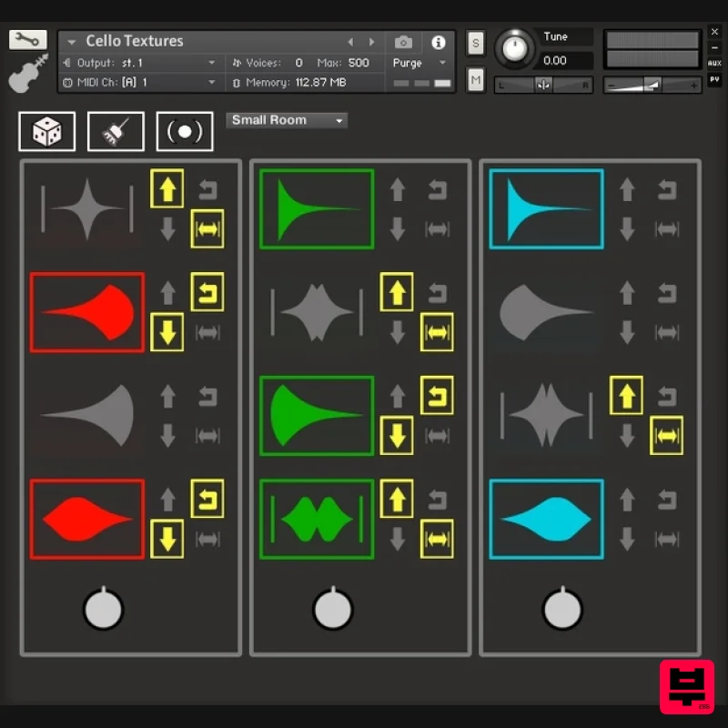Click the dice randomize icon

47,132
